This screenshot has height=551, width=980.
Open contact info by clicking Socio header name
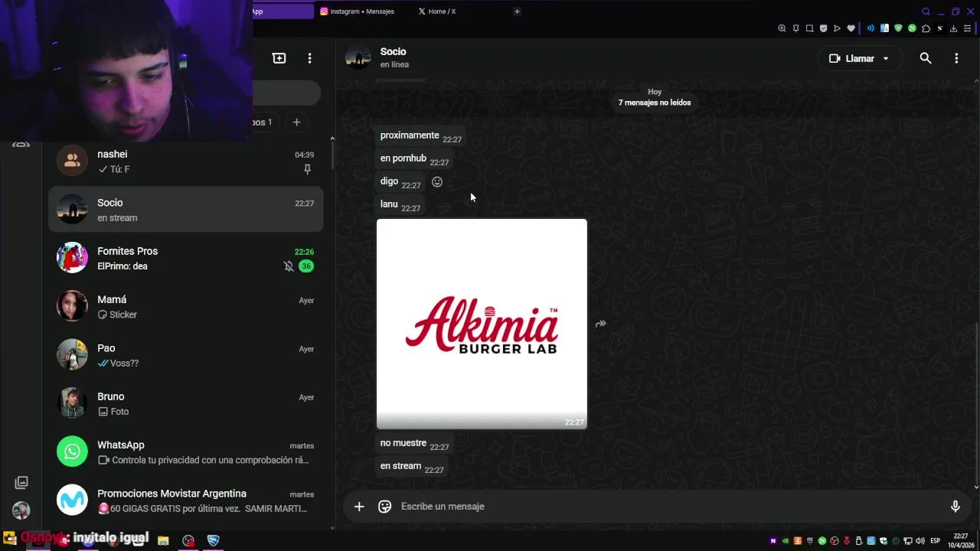pos(394,52)
